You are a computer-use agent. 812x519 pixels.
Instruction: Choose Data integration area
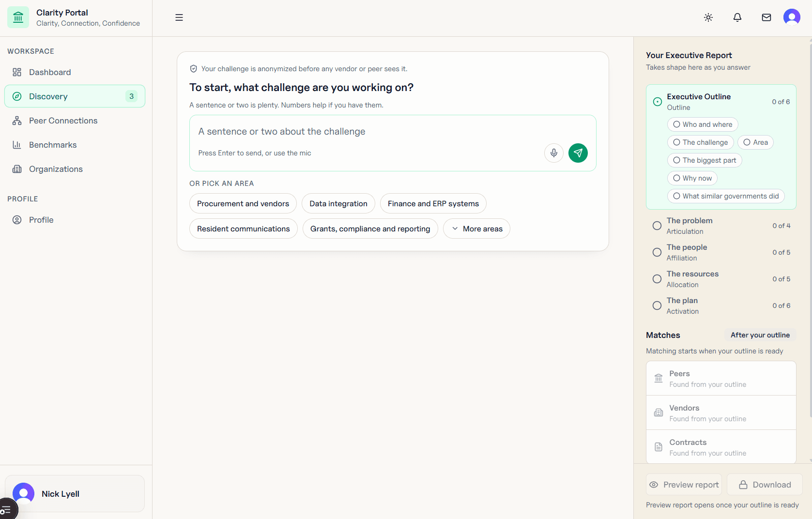click(338, 203)
